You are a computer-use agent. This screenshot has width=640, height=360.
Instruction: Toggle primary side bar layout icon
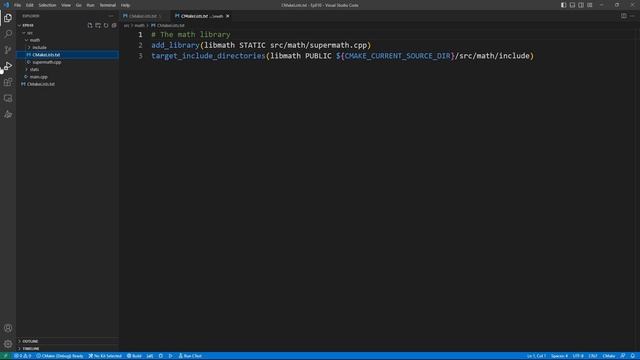pos(563,5)
